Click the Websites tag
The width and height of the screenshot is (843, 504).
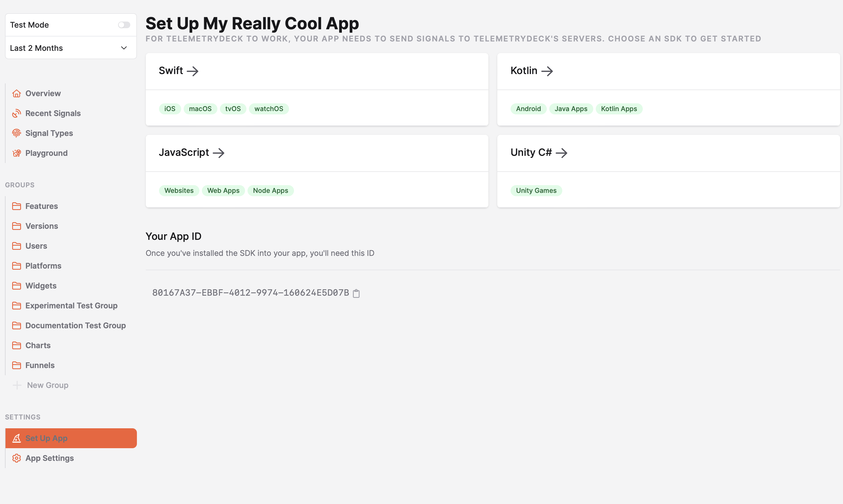[x=179, y=191]
